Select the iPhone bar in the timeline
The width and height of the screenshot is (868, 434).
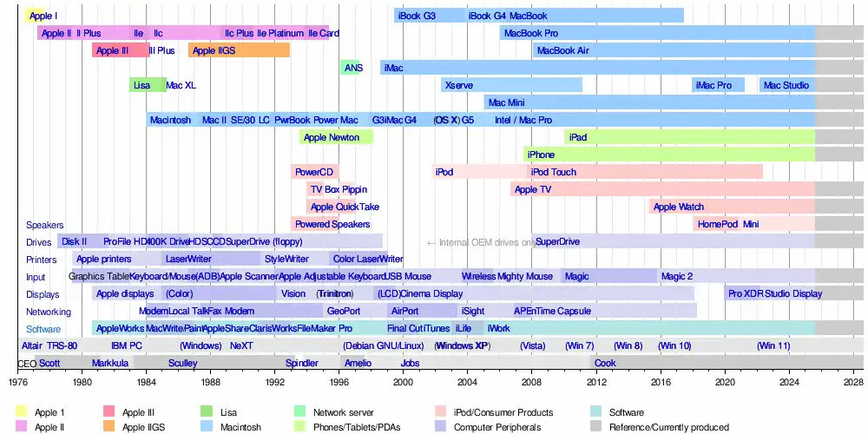tap(541, 155)
